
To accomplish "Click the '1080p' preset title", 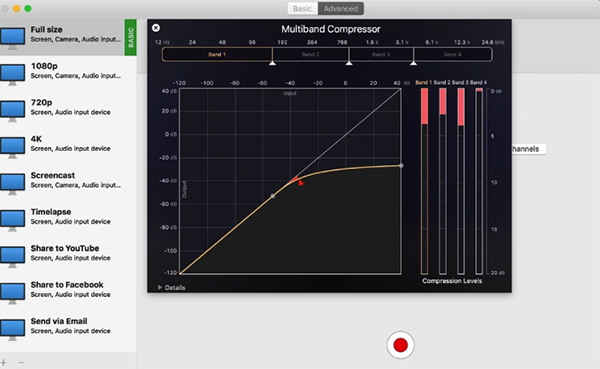I will click(44, 66).
